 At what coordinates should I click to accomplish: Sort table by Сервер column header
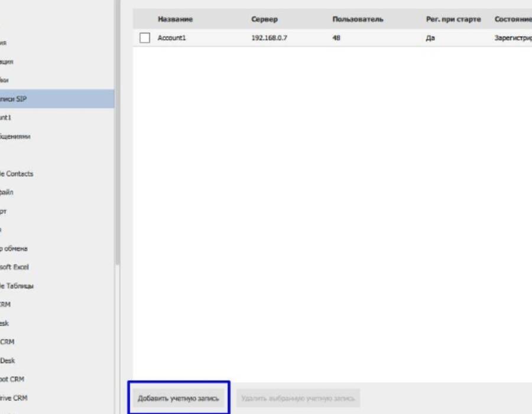click(264, 19)
